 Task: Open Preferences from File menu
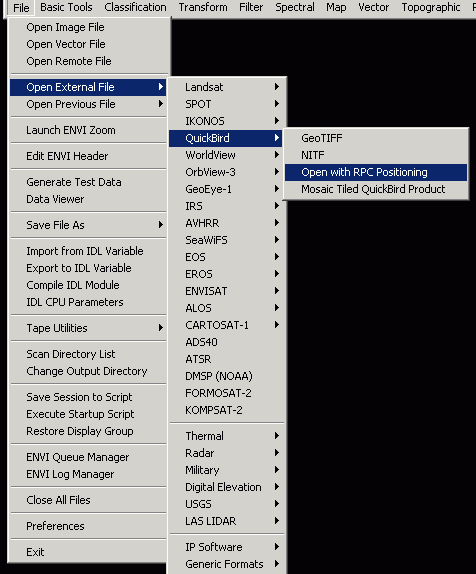click(x=88, y=526)
